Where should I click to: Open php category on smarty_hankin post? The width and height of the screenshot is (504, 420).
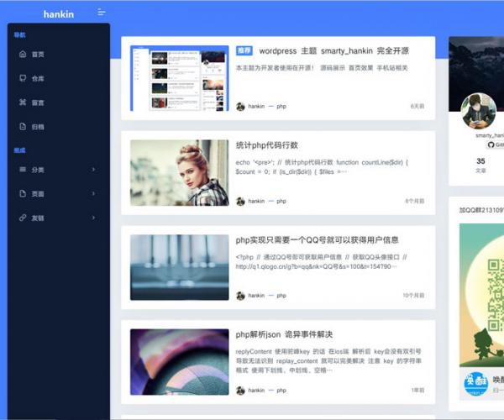(281, 107)
